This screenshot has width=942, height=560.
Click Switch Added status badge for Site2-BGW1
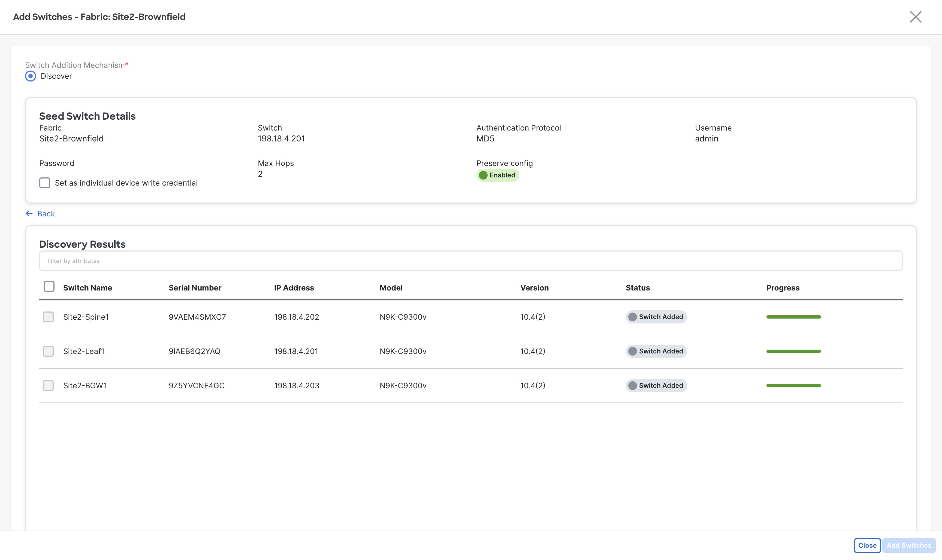(x=656, y=386)
